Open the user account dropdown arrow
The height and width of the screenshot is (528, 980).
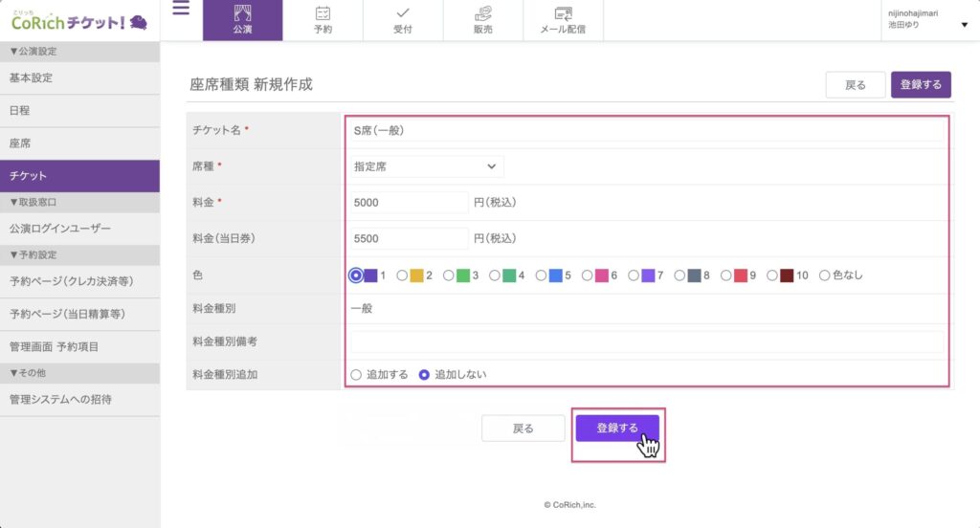click(x=963, y=25)
